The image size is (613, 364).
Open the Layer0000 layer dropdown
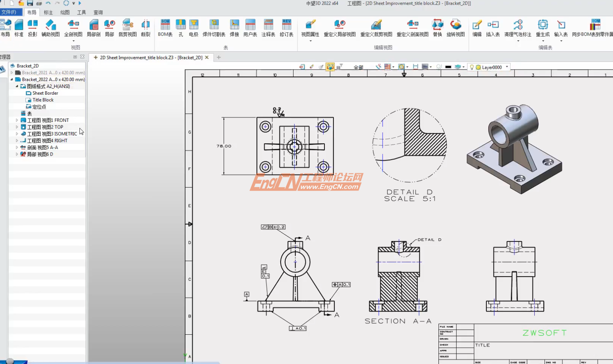coord(507,67)
